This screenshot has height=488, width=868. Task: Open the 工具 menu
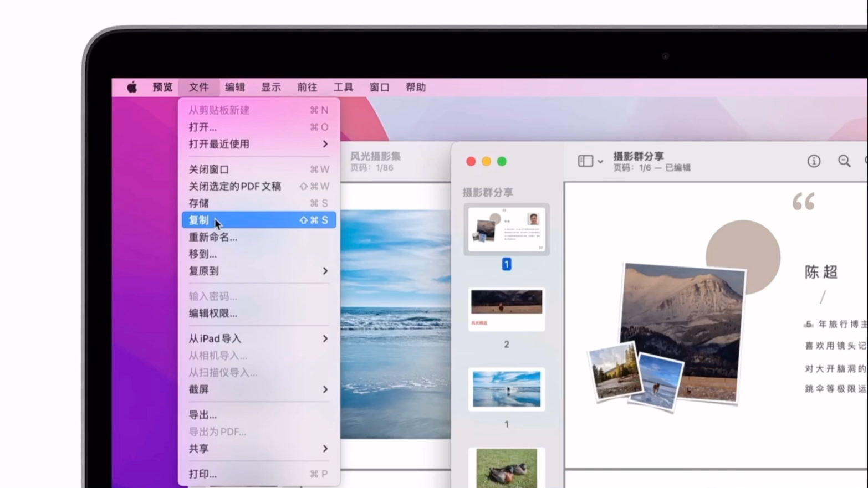343,87
